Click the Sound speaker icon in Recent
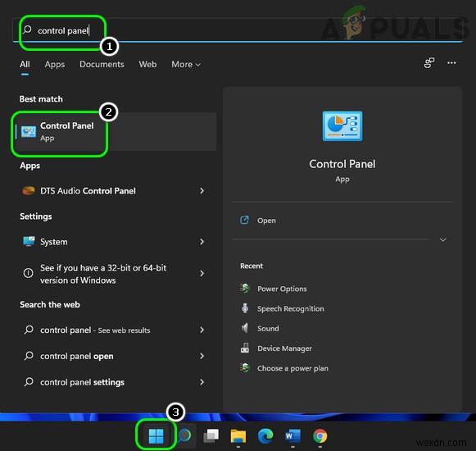The height and width of the screenshot is (451, 476). tap(245, 328)
